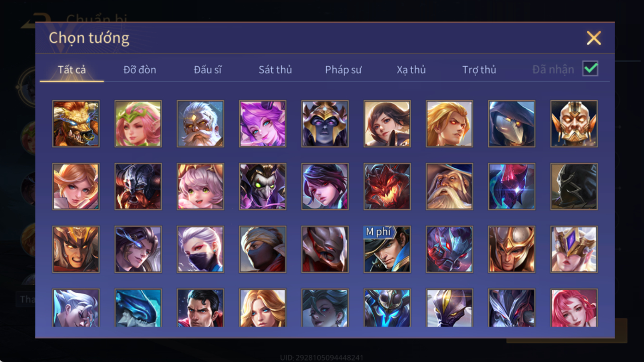
Task: Select the pink-haired girl with leaf crown
Action: [x=138, y=124]
